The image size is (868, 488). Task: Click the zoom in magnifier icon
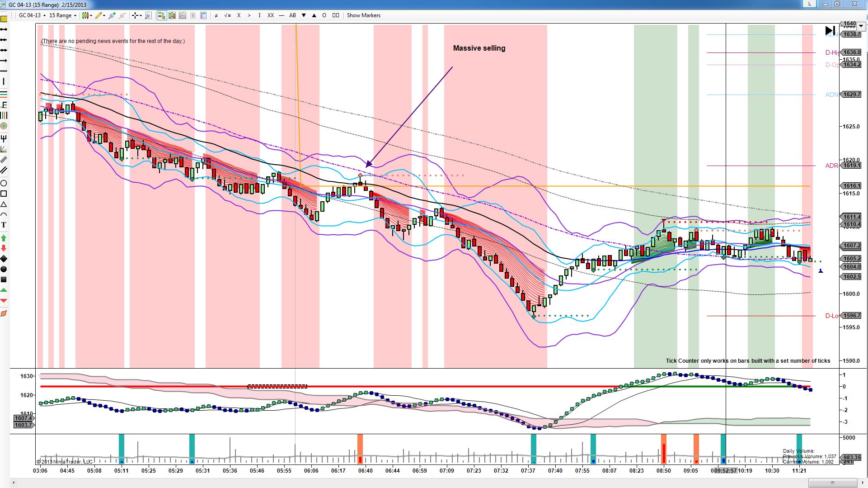pyautogui.click(x=113, y=15)
